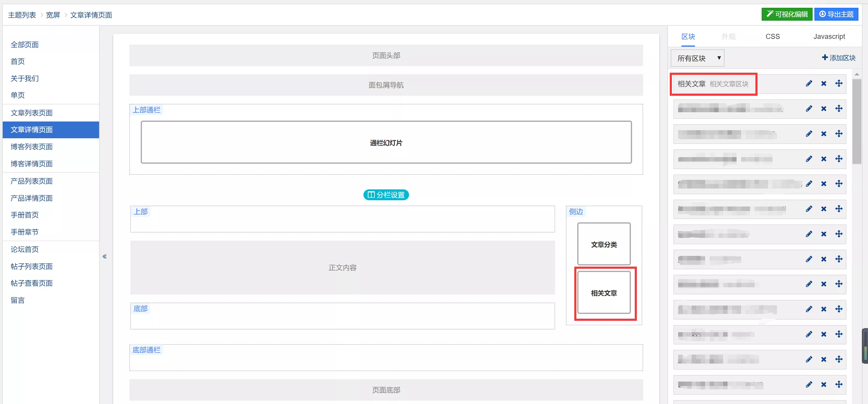Screen dimensions: 868x404
Task: Select the 通栏幻灯片 block in layout
Action: pos(386,142)
